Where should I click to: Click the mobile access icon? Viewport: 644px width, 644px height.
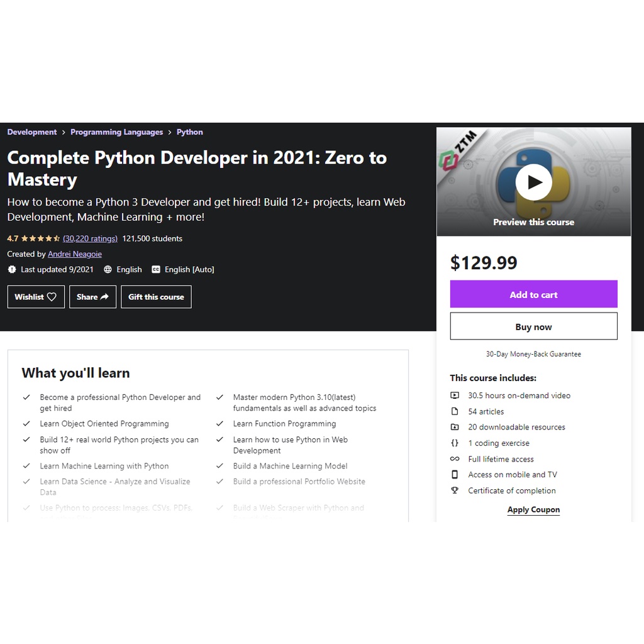[x=455, y=475]
